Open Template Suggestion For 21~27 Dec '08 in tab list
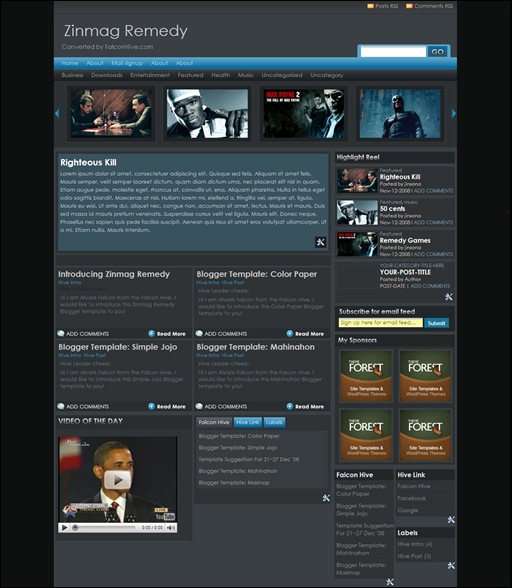 249,459
